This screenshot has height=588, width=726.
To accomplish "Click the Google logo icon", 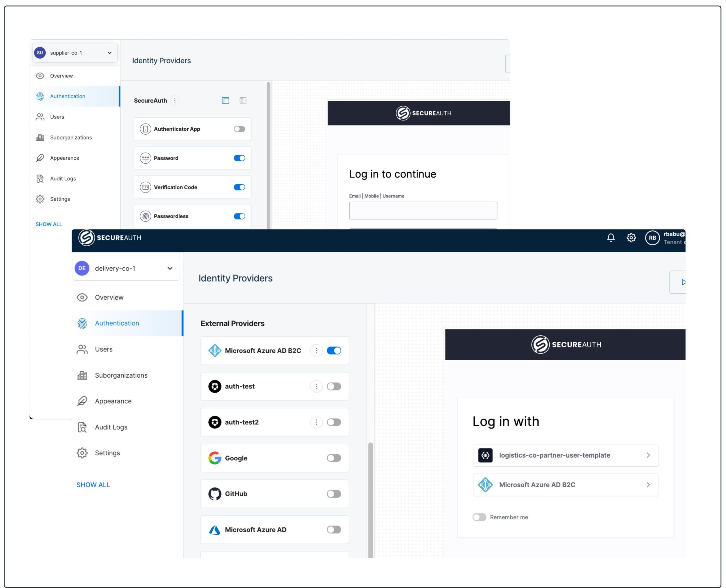I will click(215, 458).
